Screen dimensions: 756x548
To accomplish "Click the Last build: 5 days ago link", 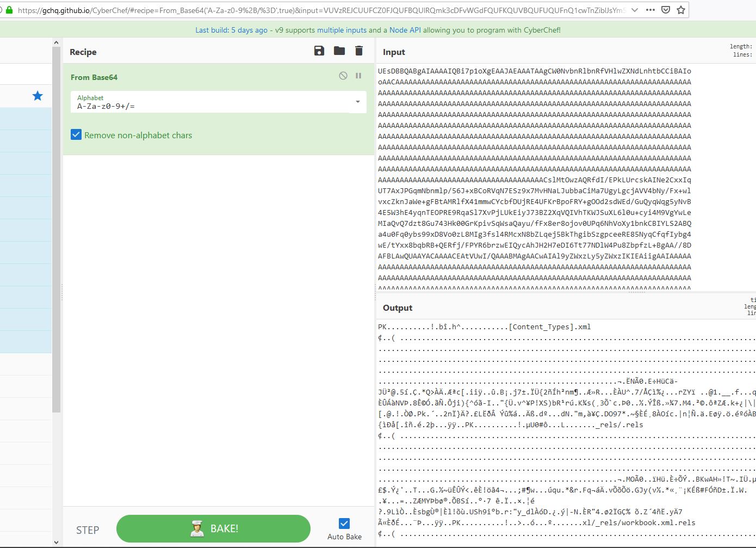I will [232, 30].
